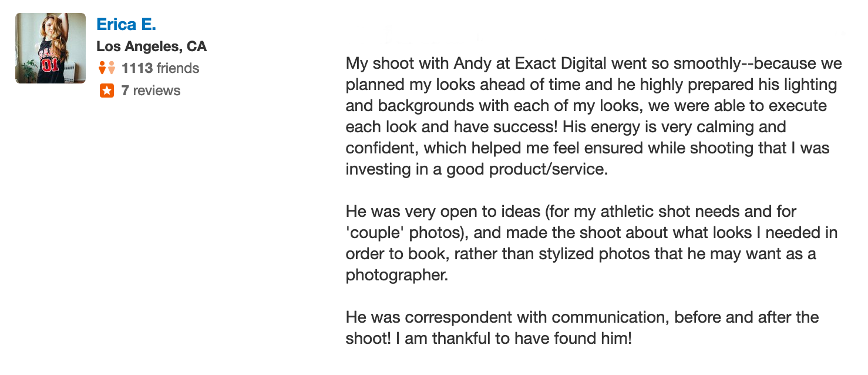Open the 1113 friends count
This screenshot has height=375, width=868.
[x=160, y=68]
